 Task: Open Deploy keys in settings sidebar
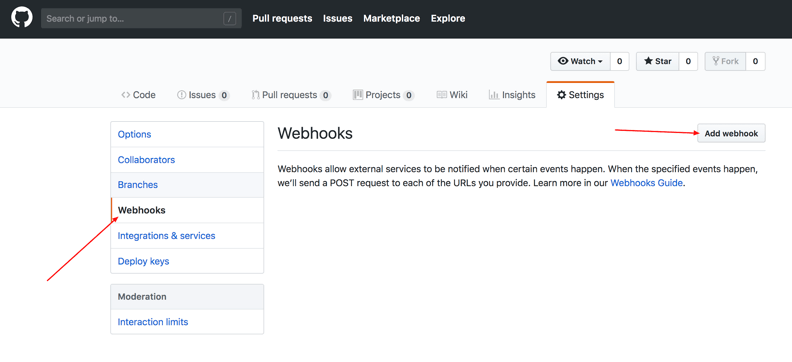(x=187, y=262)
